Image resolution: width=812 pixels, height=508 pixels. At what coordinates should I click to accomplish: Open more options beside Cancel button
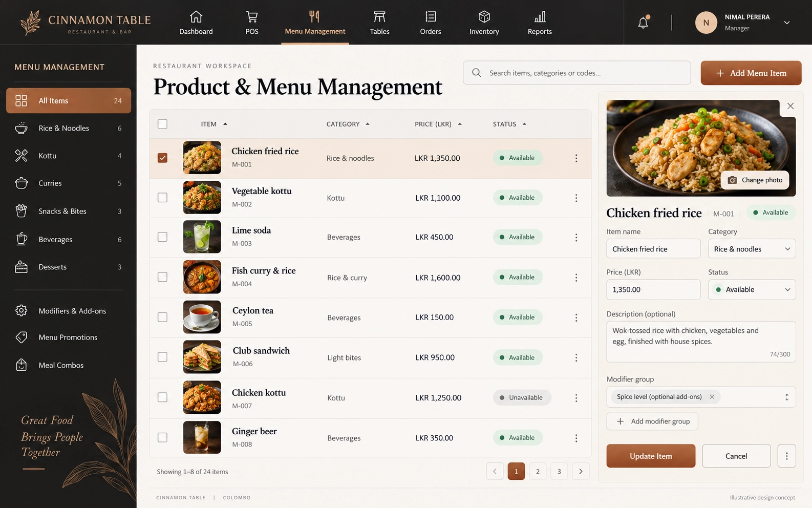pyautogui.click(x=786, y=456)
